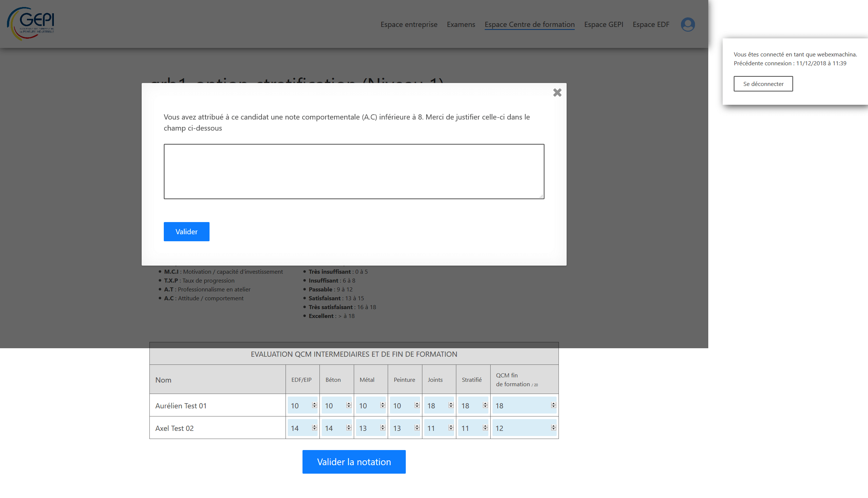Use spinner on Axel Test 02 Peinture

pyautogui.click(x=417, y=428)
